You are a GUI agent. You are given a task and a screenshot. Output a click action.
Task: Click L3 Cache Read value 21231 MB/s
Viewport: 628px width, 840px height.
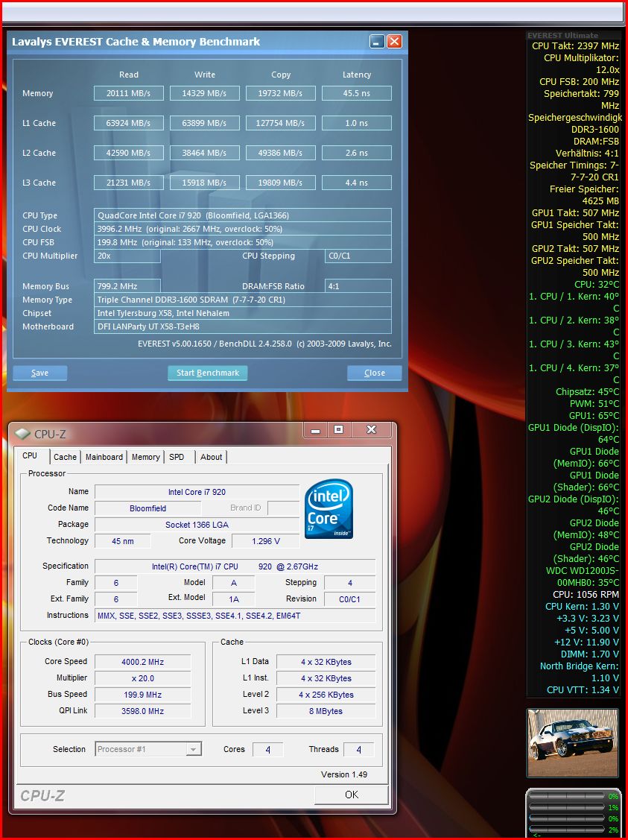pos(128,183)
